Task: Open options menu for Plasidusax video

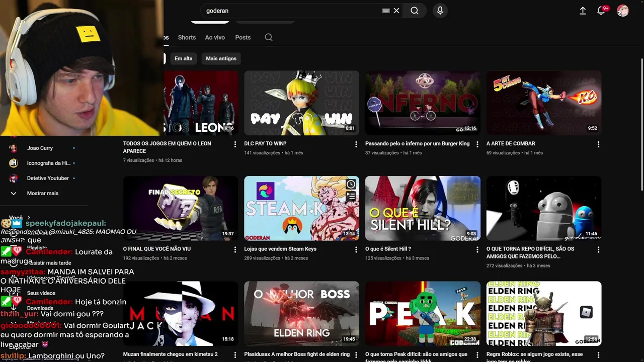Action: pyautogui.click(x=356, y=355)
